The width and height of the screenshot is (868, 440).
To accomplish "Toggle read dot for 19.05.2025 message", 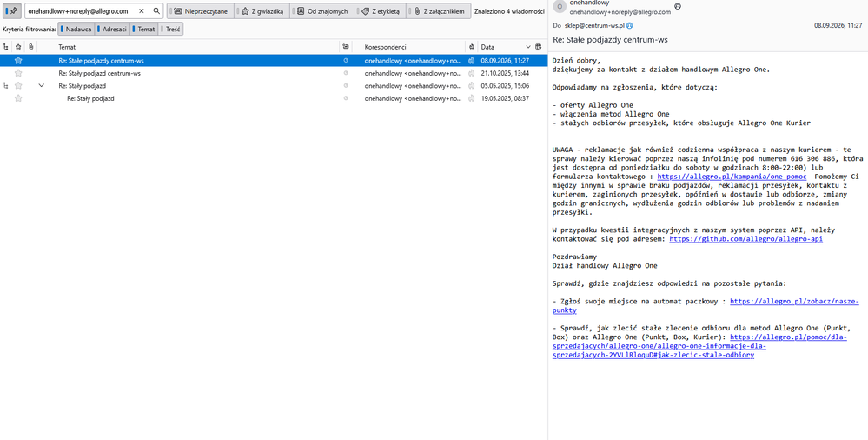I will (346, 98).
